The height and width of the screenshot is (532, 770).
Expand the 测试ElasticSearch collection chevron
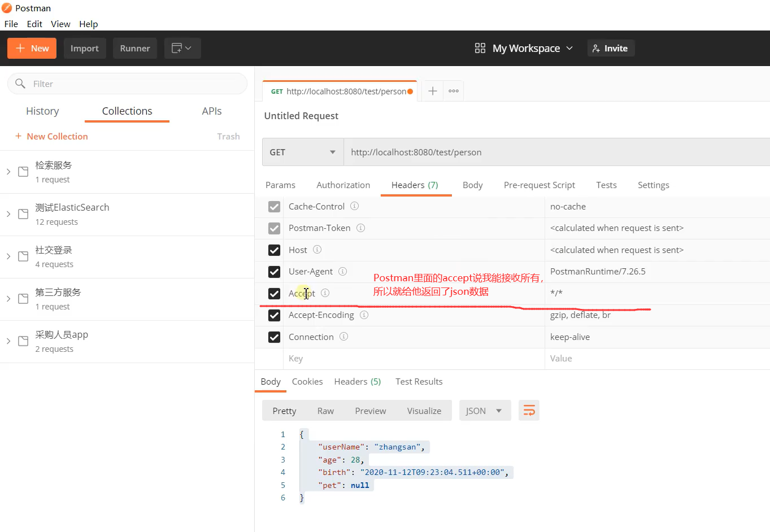point(8,214)
